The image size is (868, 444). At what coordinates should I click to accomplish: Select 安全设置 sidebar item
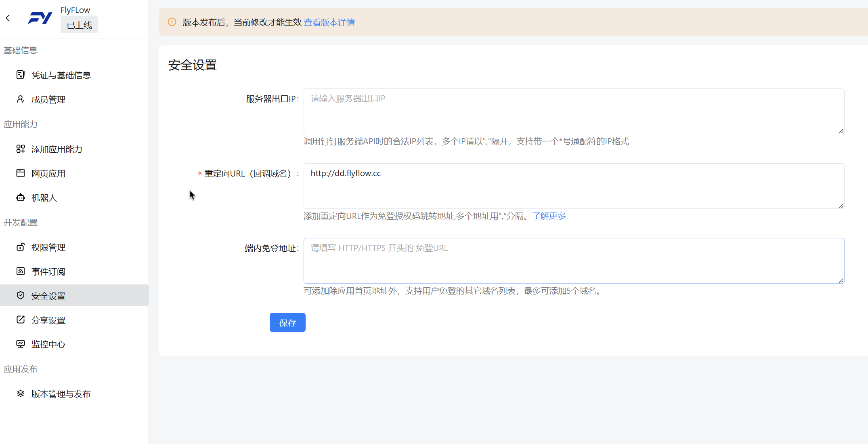pyautogui.click(x=74, y=295)
